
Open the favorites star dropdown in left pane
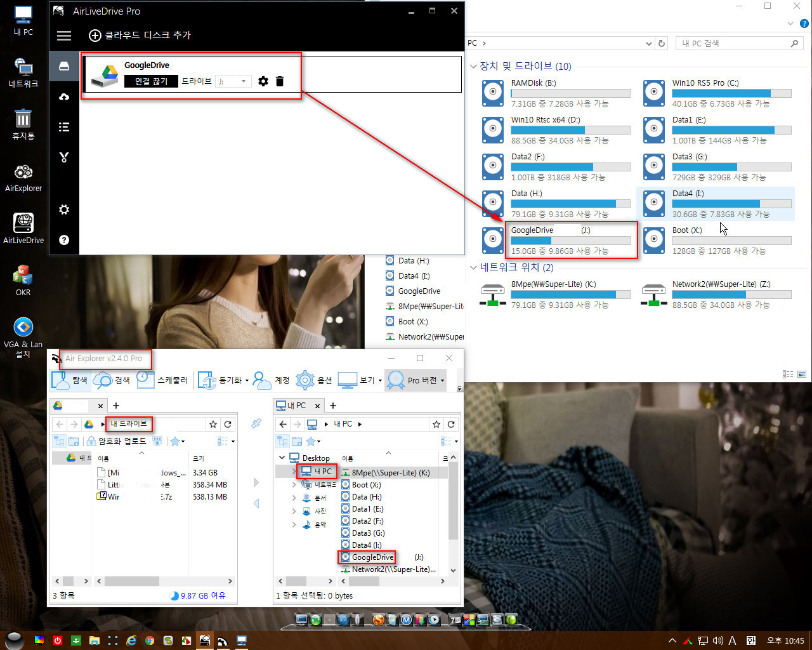point(177,441)
